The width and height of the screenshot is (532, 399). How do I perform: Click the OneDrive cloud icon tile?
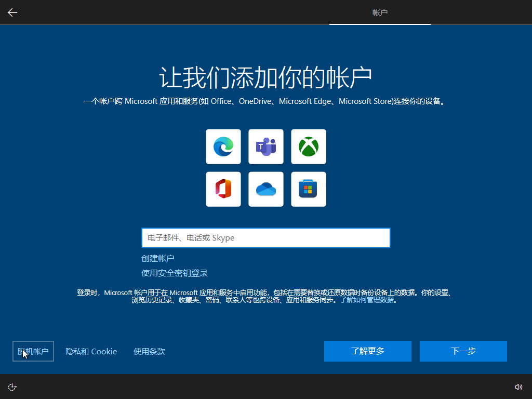click(266, 189)
